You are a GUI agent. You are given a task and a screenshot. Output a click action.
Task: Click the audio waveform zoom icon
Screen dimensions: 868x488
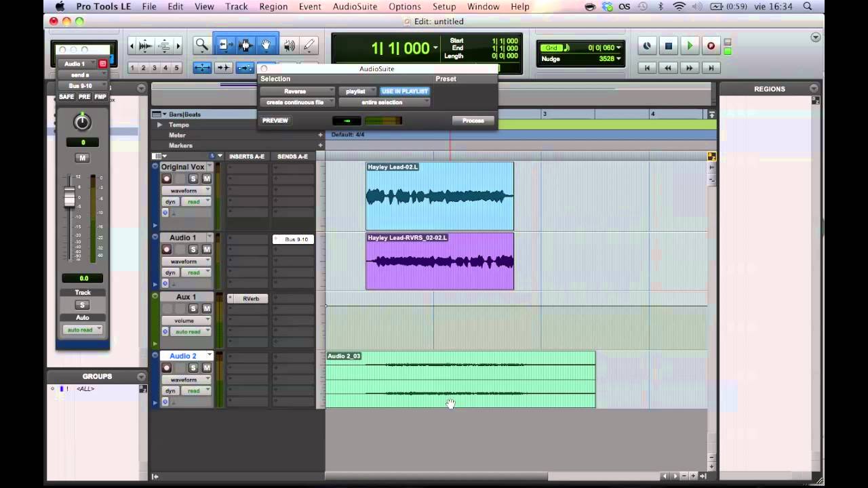(x=146, y=46)
